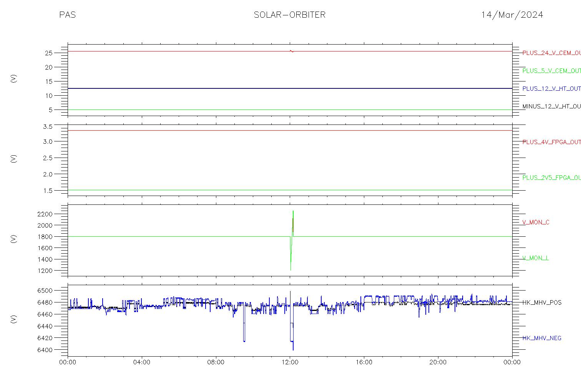This screenshot has height=392, width=581.
Task: Select the PAS instrument title text
Action: (x=67, y=15)
